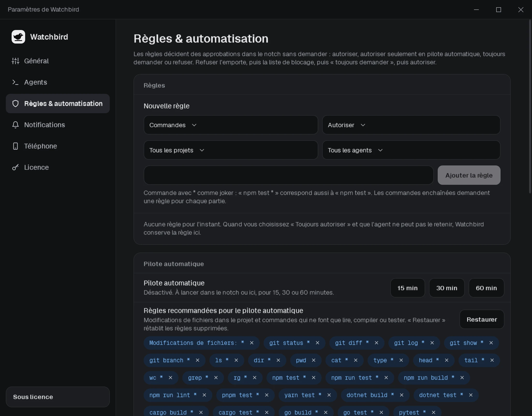Start autopilot for 15 min
532x416 pixels.
pos(407,288)
